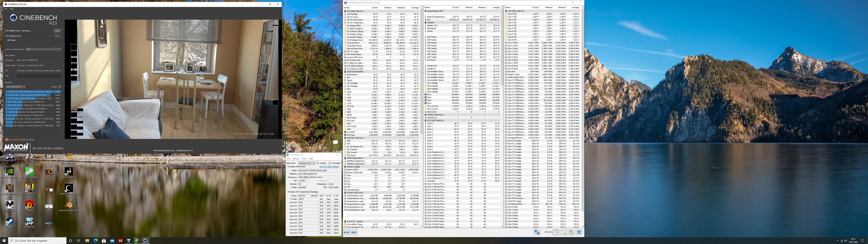Click the HWiNFO sensor settings refresh icon

571,232
